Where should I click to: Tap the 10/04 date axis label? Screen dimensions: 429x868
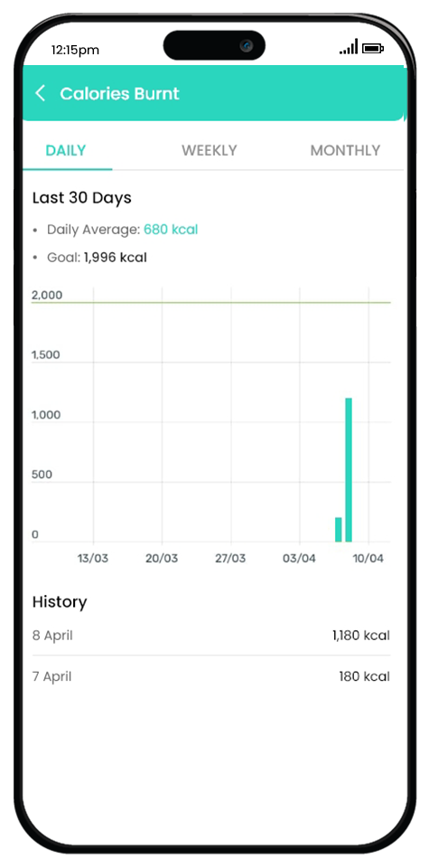coord(368,558)
